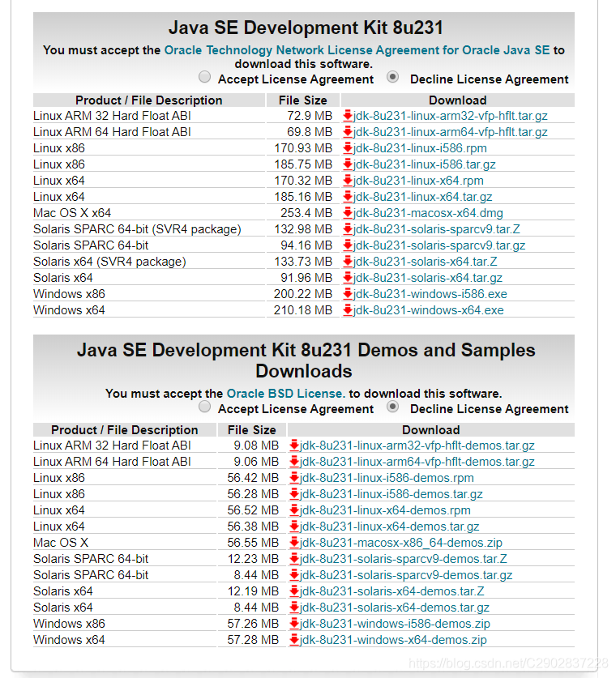616x678 pixels.
Task: Download jdk-8u231-linux-i586.rpm link
Action: (420, 148)
